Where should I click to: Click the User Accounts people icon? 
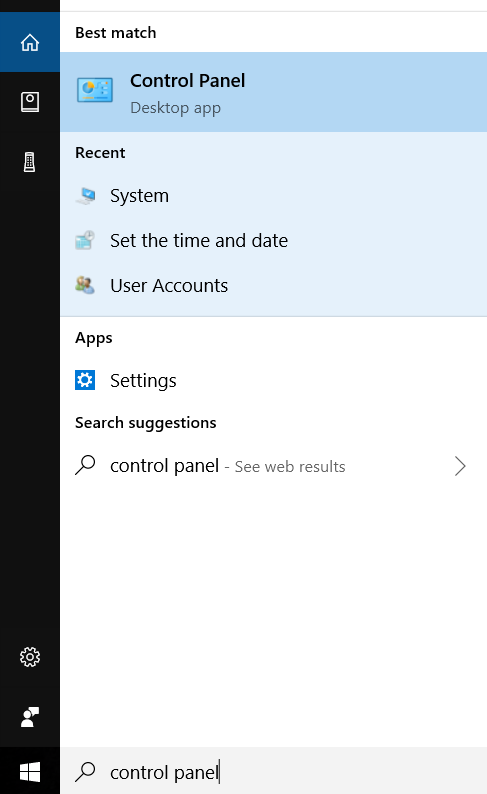coord(85,285)
